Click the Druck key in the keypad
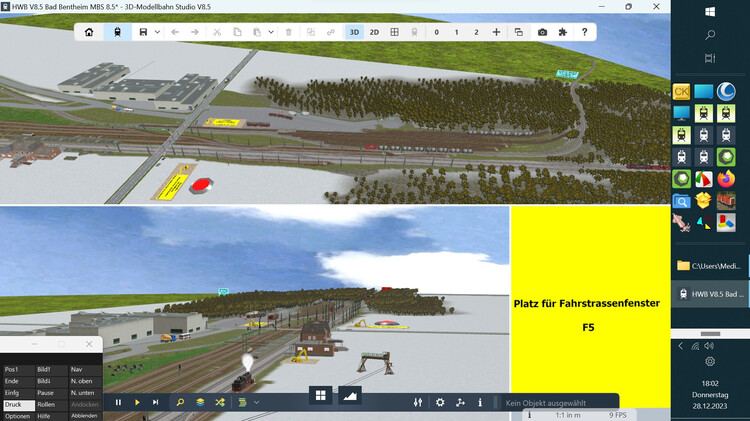Image resolution: width=750 pixels, height=421 pixels. 18,405
